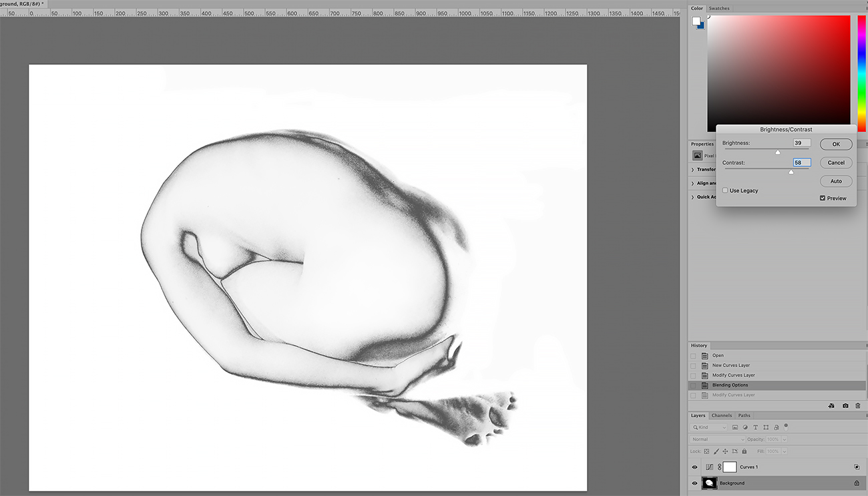
Task: Click the History panel trash icon
Action: pyautogui.click(x=857, y=405)
